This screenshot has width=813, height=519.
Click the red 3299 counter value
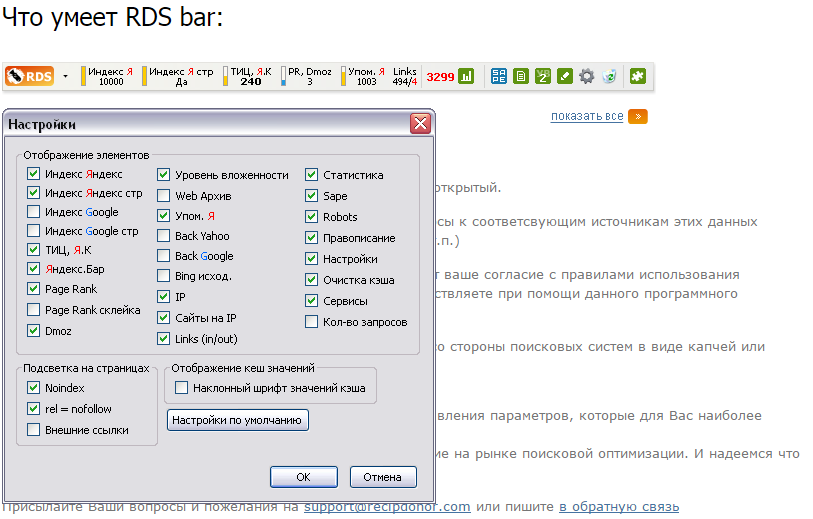pos(440,77)
